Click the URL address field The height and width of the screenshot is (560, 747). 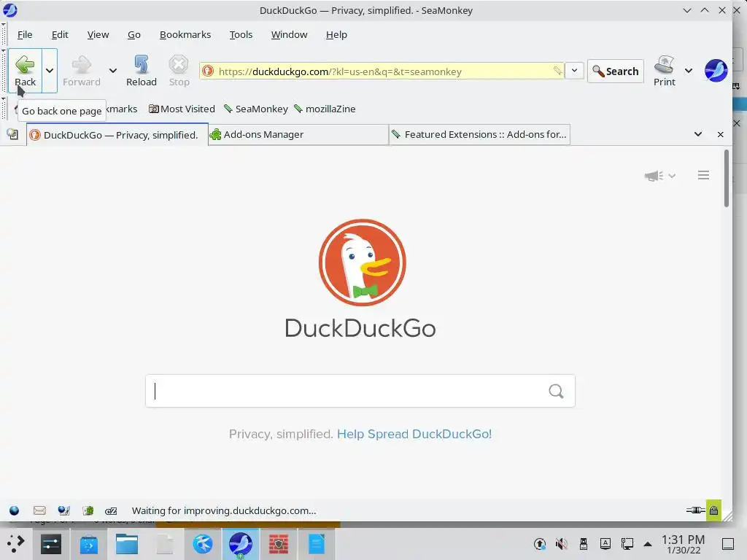pyautogui.click(x=382, y=71)
